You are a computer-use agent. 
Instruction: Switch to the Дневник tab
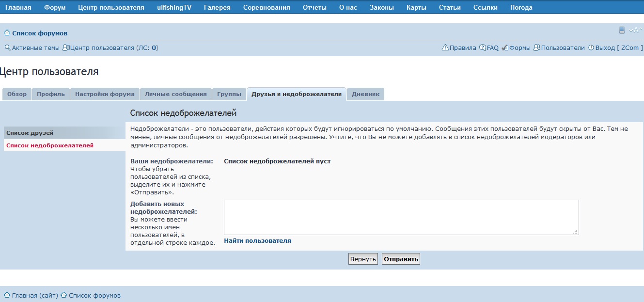366,94
